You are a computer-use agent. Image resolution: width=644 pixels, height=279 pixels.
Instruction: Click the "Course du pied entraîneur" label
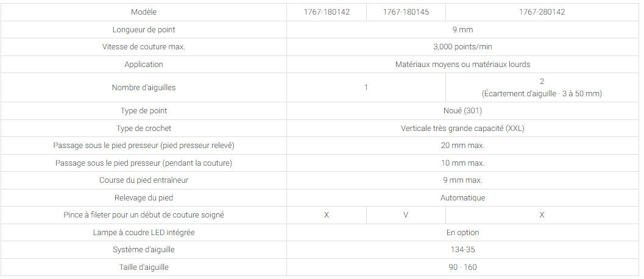pos(144,180)
